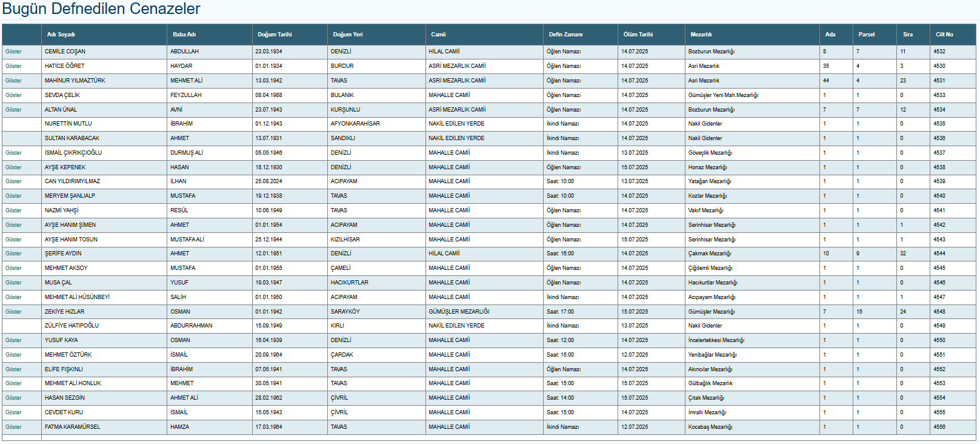The height and width of the screenshot is (444, 980).
Task: Select the name ZÜLFİYE HATİPOĞLU
Action: pos(72,326)
